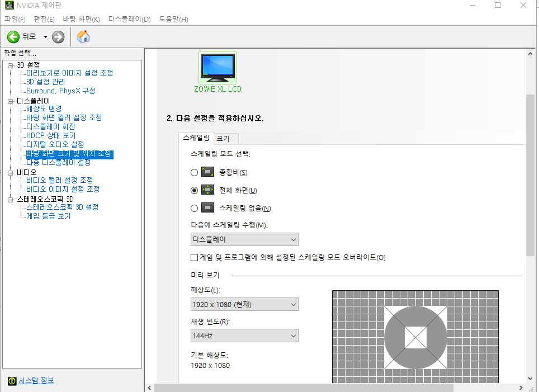Click the 시스템 정보 icon at bottom left

12,381
